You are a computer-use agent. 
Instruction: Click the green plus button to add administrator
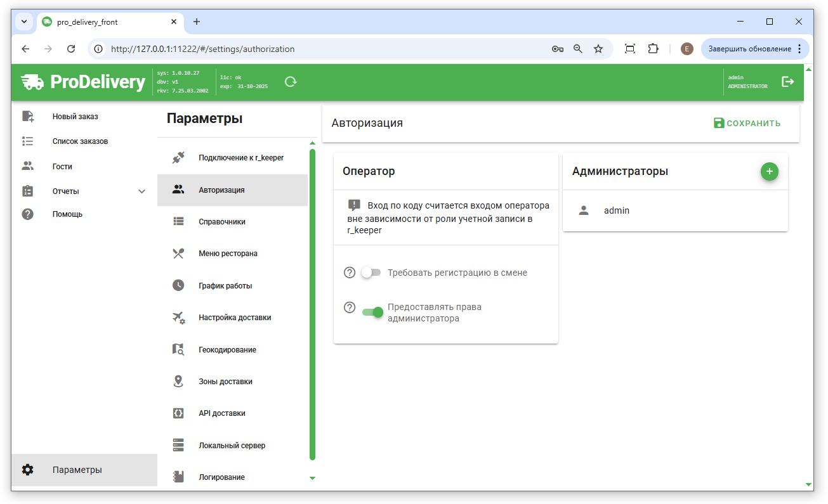[769, 171]
